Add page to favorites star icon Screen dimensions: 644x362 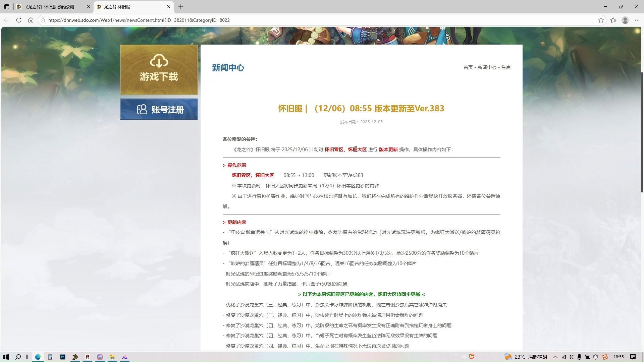601,20
